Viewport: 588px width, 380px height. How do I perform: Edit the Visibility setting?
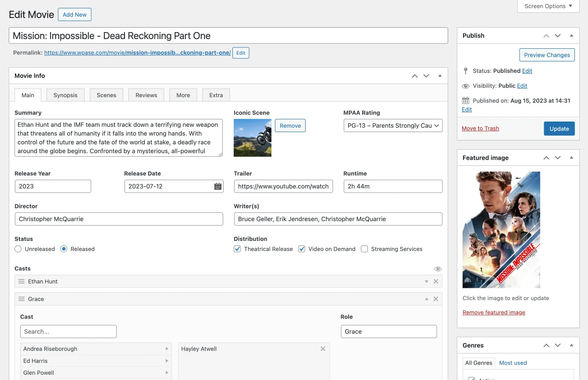pos(522,86)
